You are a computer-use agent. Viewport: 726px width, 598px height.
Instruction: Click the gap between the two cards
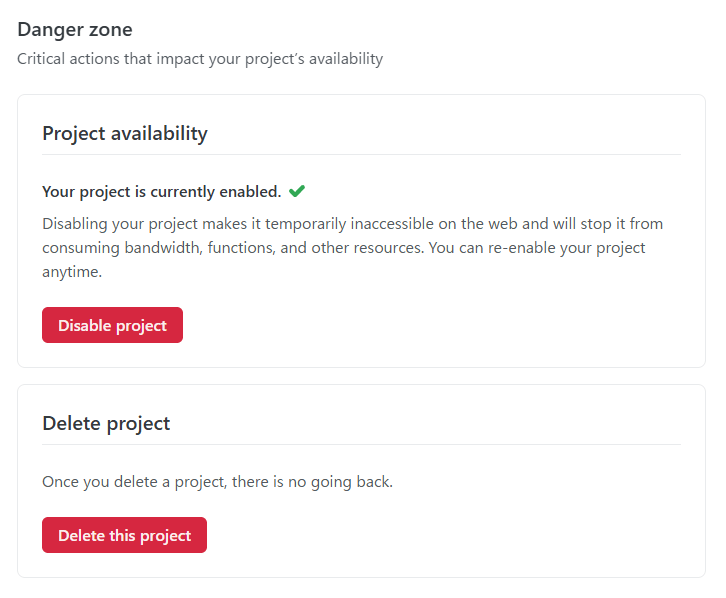click(361, 376)
